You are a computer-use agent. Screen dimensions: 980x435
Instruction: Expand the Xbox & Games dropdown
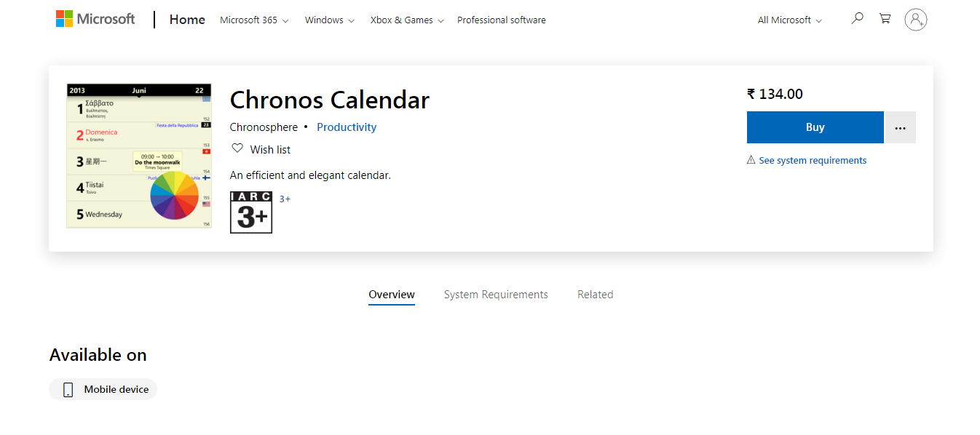tap(406, 20)
